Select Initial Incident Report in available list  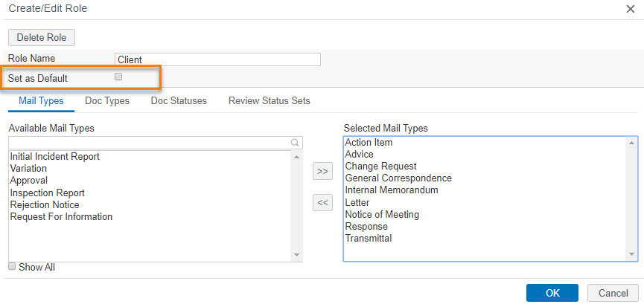pos(54,157)
